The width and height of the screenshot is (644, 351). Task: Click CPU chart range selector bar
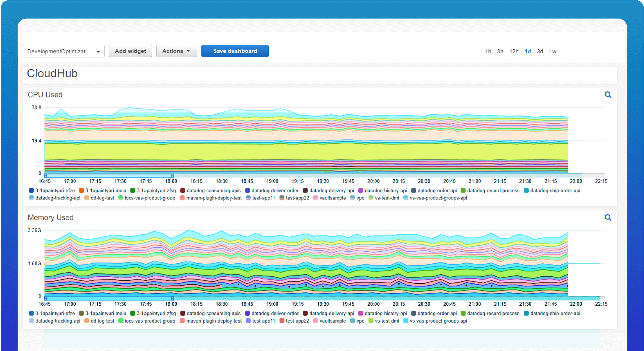pos(109,175)
